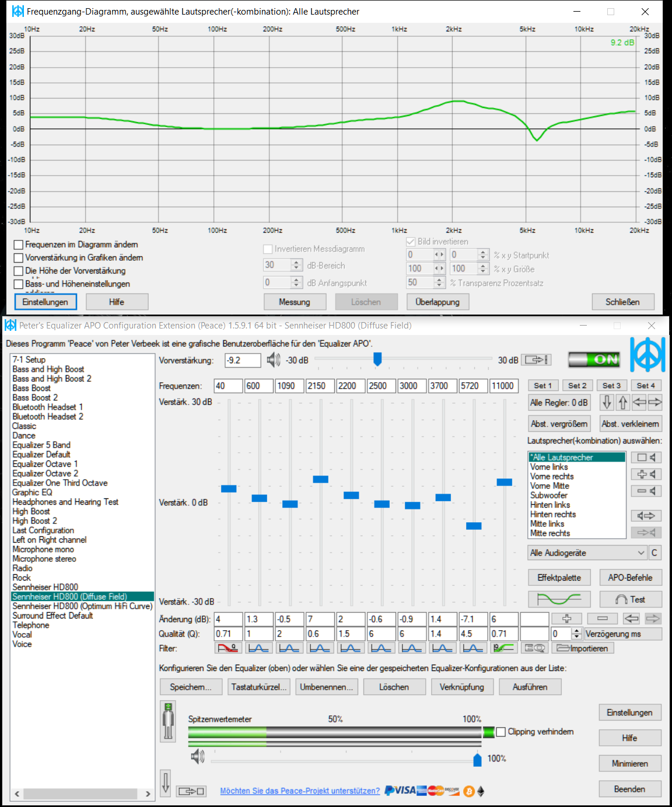The image size is (672, 807).
Task: Check 'Bass- und Höheneinstellungen'
Action: pyautogui.click(x=19, y=284)
